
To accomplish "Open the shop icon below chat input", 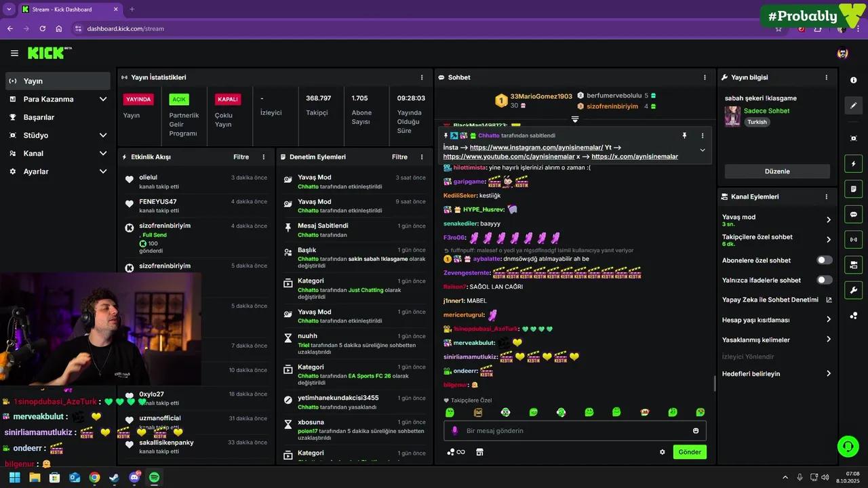I will (479, 452).
